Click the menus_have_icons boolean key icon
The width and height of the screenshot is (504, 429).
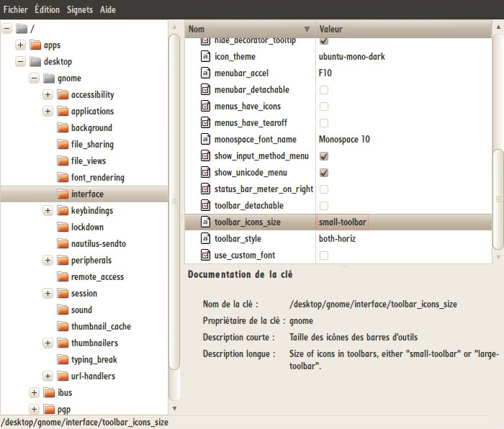205,106
